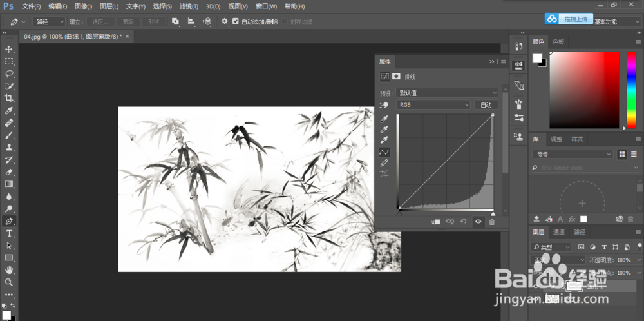Pick the gray point eyedropper in Curves

[384, 130]
